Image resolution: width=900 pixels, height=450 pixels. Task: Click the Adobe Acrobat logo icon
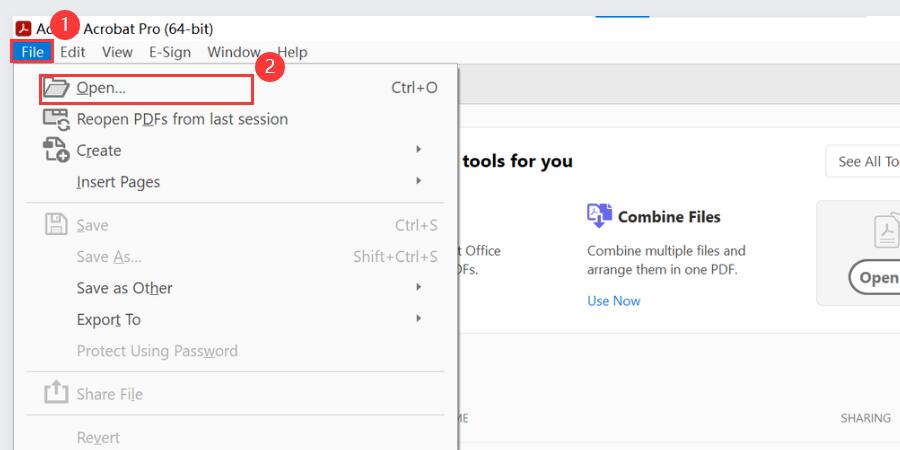pos(23,28)
